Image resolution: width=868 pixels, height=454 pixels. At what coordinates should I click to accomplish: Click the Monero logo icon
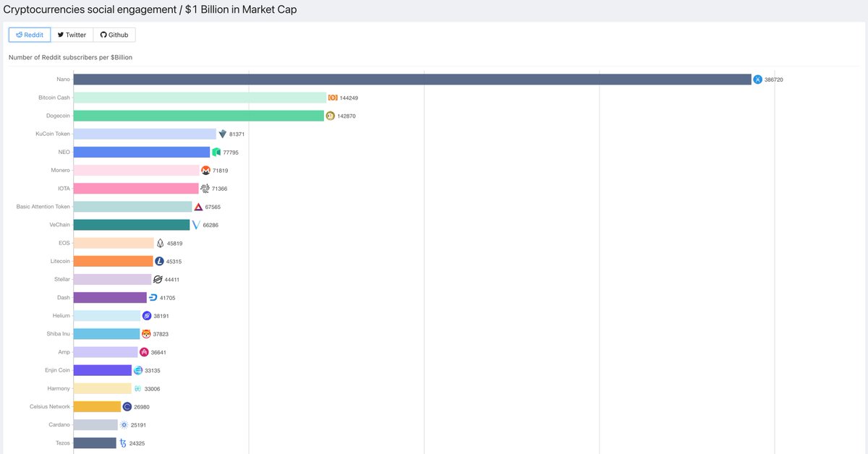(205, 171)
